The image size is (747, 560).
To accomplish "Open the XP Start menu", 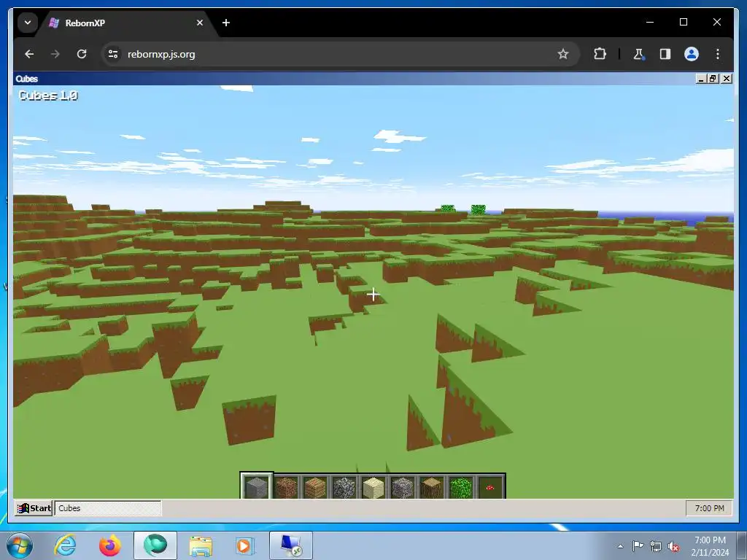I will [34, 508].
